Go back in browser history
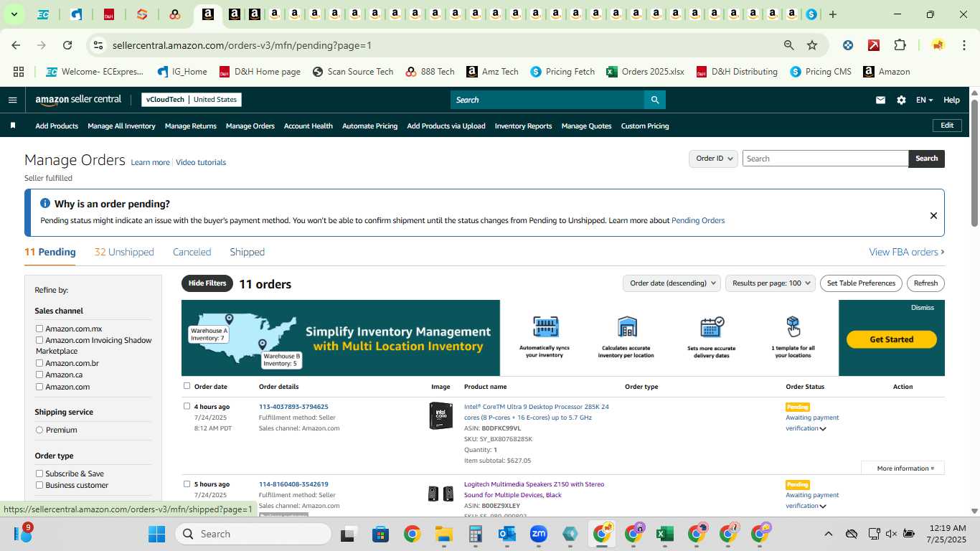 (16, 45)
